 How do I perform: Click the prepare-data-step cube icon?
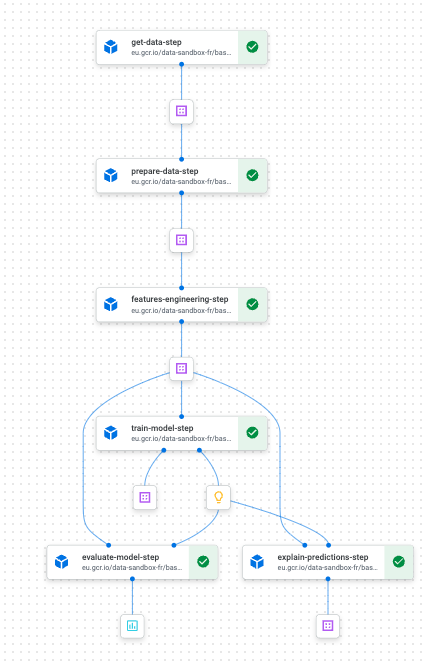coord(111,175)
